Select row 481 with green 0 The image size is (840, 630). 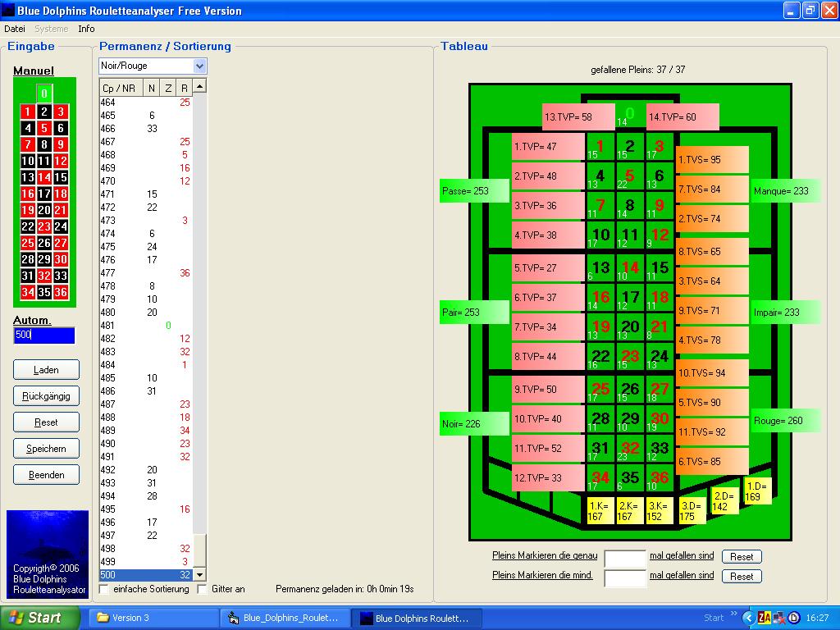[146, 325]
